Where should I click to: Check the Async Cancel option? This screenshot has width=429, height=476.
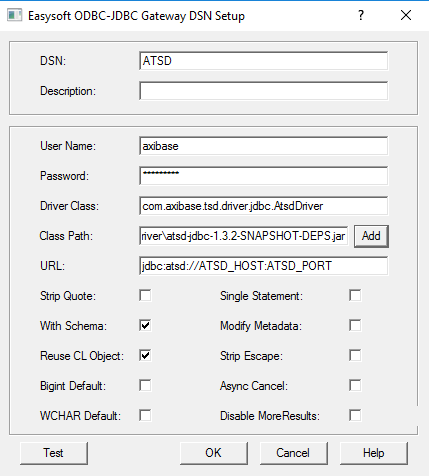355,385
